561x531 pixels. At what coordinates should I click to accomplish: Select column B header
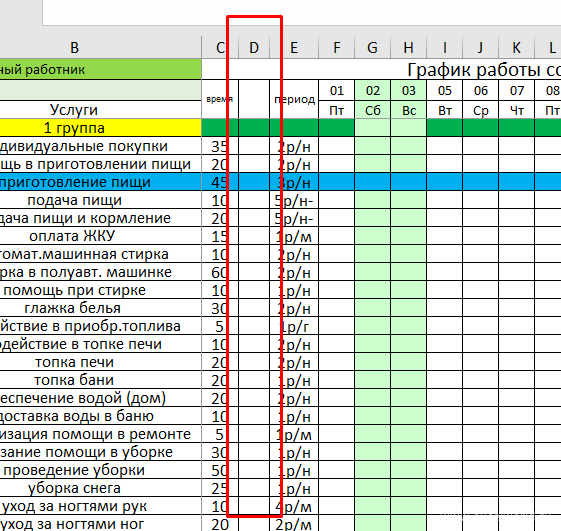coord(74,47)
